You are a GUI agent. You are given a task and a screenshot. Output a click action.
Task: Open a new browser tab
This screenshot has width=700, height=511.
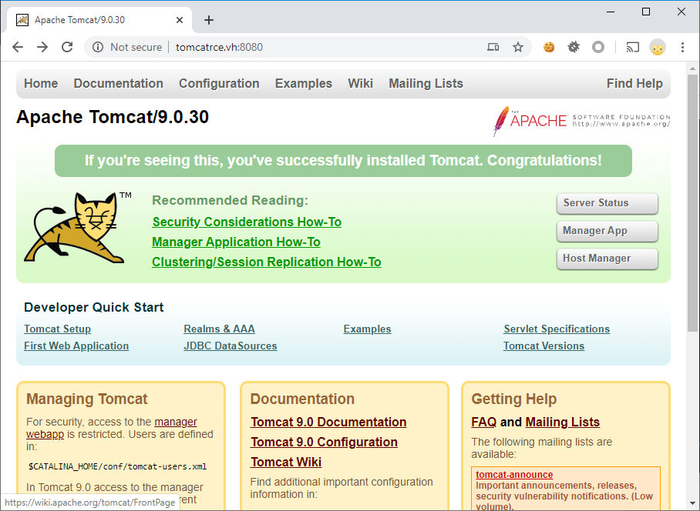[x=208, y=20]
